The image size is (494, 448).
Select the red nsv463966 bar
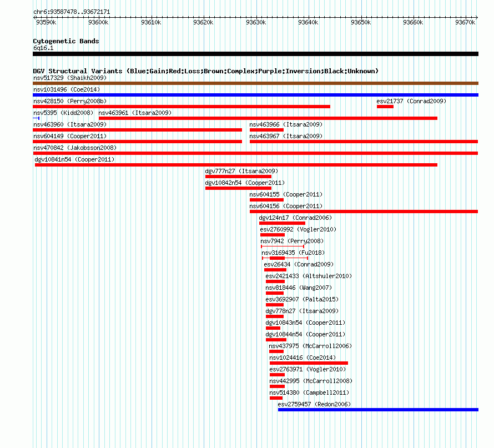tap(266, 130)
